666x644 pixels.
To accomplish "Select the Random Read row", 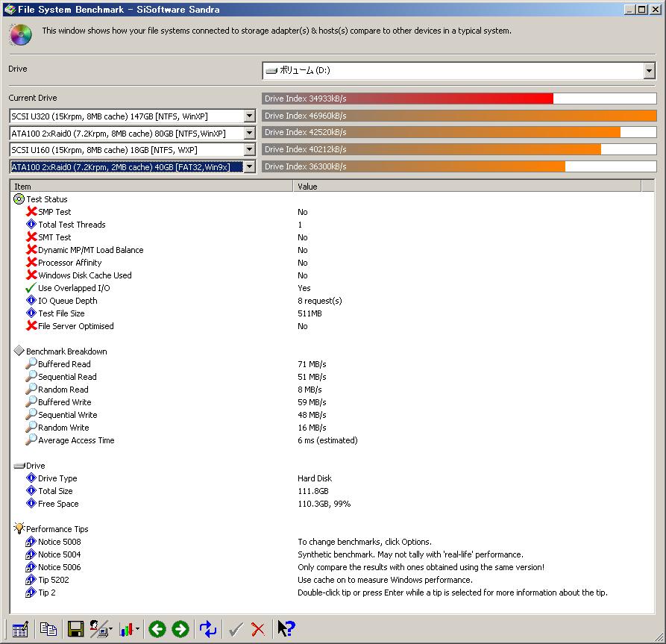I will (331, 390).
